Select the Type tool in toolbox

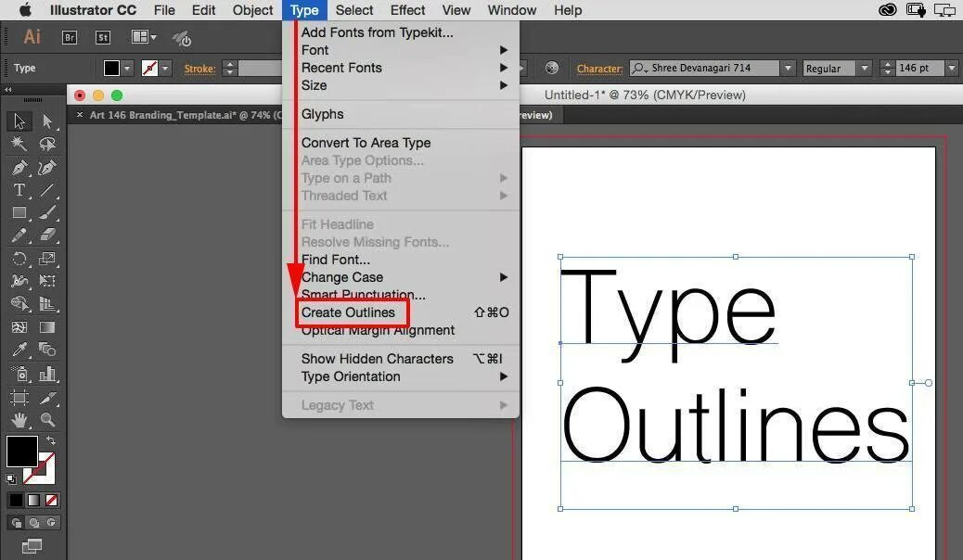(x=19, y=190)
